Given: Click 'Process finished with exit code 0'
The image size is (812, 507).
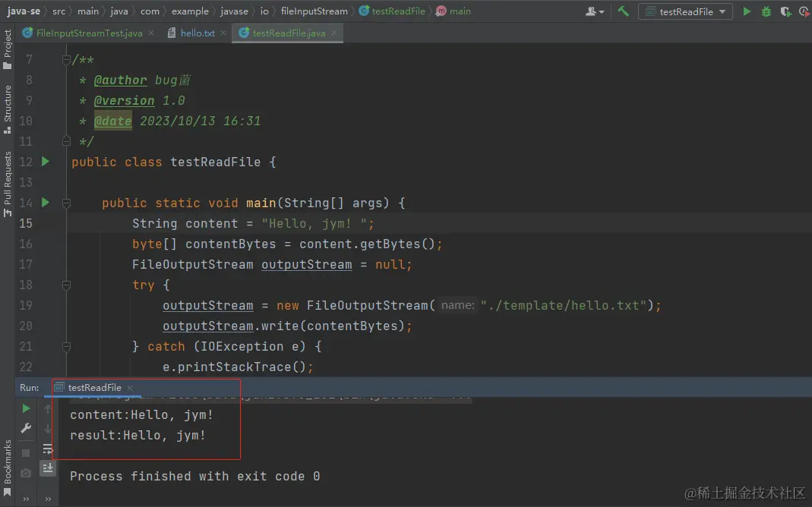Looking at the screenshot, I should pyautogui.click(x=194, y=476).
